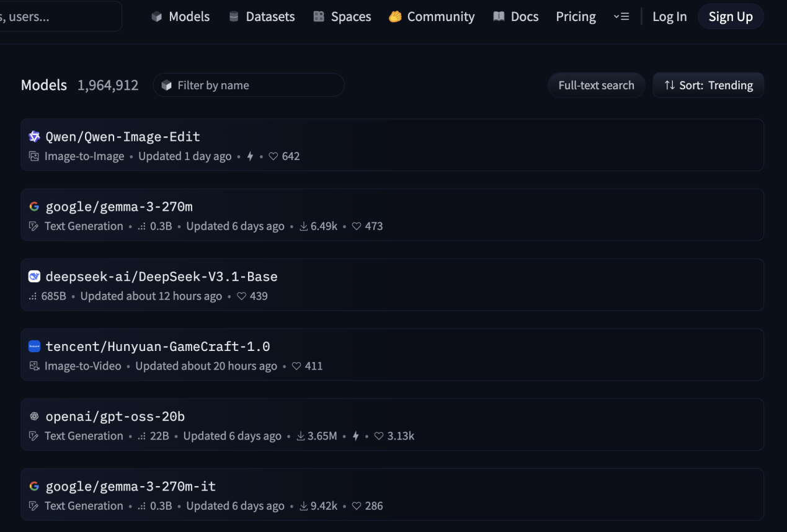
Task: Click the heart icon on Hunyuan-GameCraft-1.0
Action: [296, 366]
